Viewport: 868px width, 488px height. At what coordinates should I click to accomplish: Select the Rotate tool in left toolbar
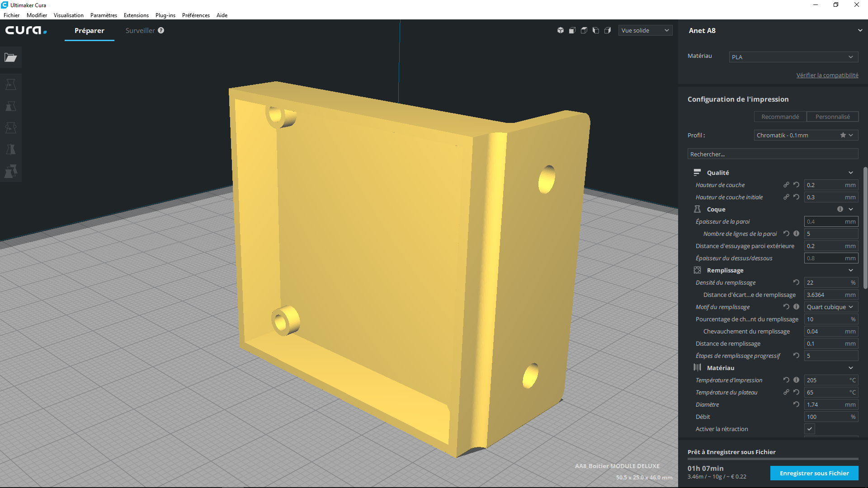(11, 128)
